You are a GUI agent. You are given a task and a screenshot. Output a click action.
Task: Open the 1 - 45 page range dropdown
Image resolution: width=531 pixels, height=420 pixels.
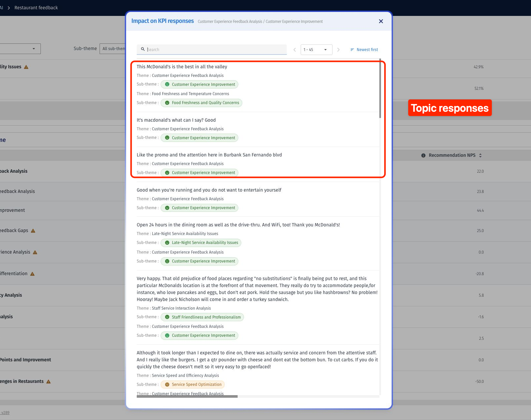tap(316, 50)
